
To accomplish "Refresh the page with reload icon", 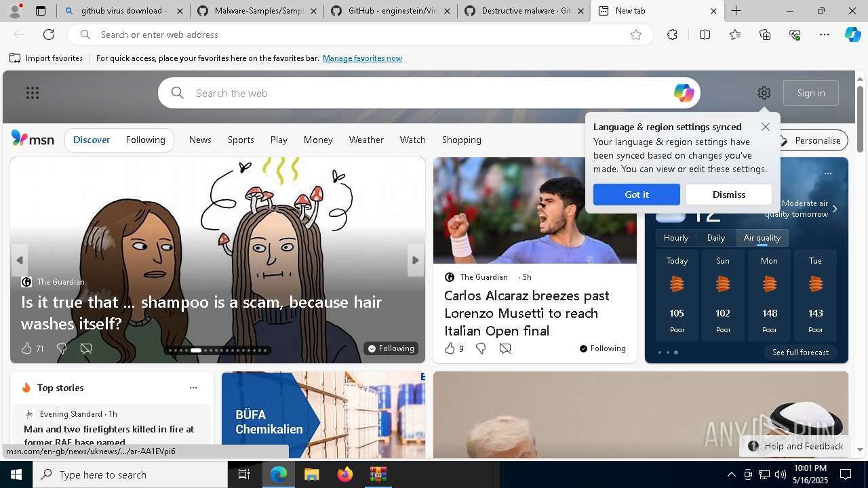I will pos(49,35).
